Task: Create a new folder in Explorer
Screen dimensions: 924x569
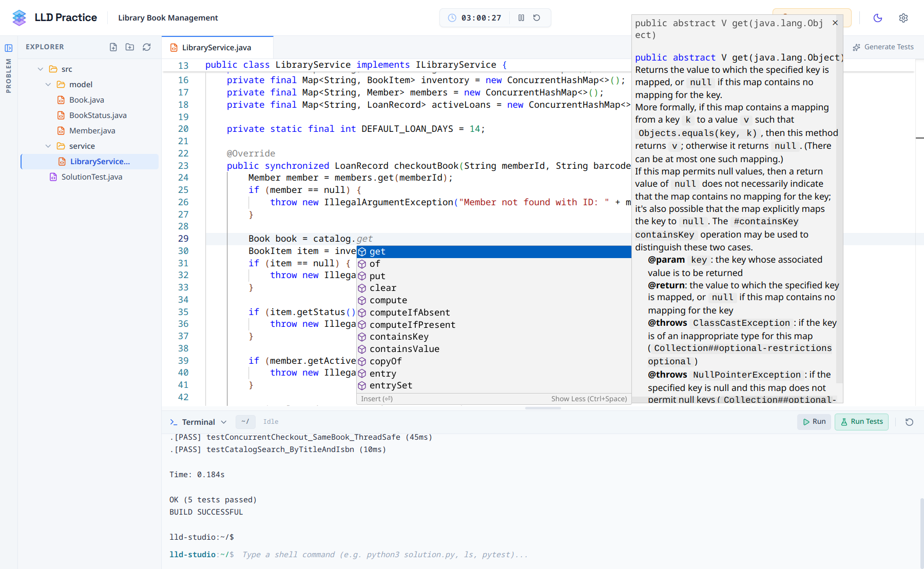Action: coord(130,47)
